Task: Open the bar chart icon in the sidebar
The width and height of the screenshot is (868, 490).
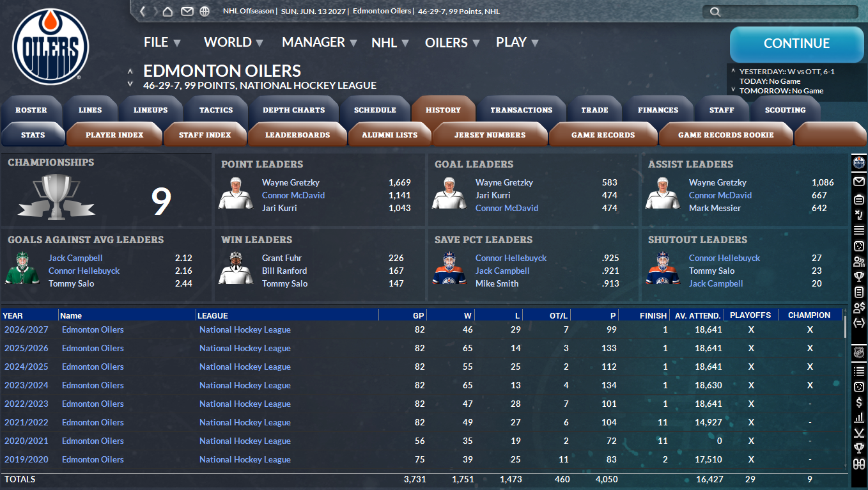Action: [x=859, y=418]
